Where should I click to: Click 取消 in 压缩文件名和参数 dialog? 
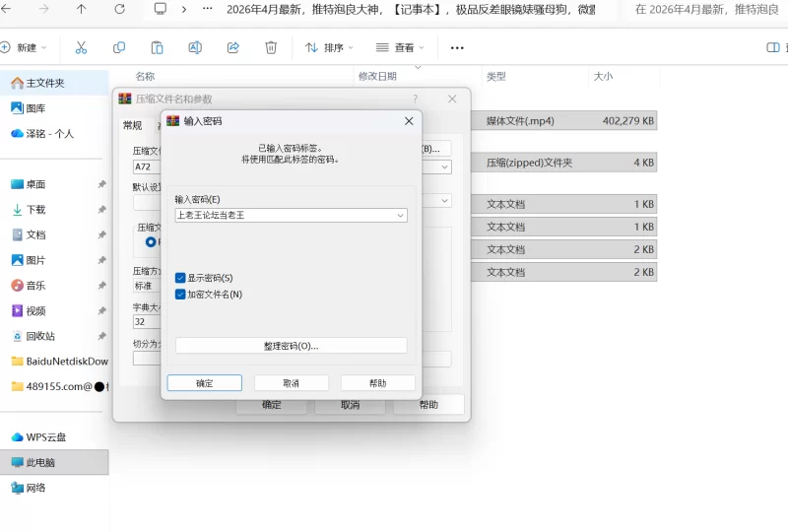point(351,405)
